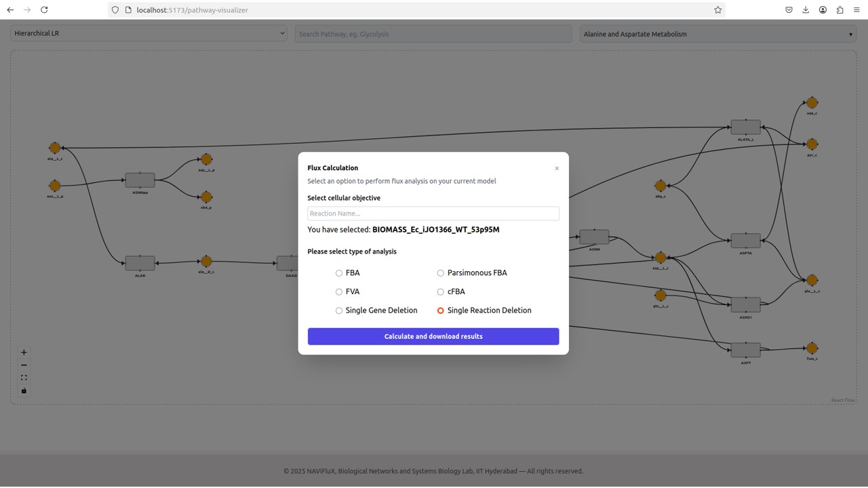Click the Search Pathway field

click(x=433, y=34)
